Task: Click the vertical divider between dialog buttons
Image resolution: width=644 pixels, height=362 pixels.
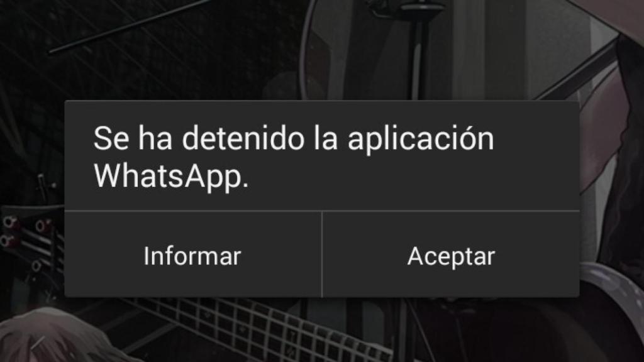Action: click(322, 255)
